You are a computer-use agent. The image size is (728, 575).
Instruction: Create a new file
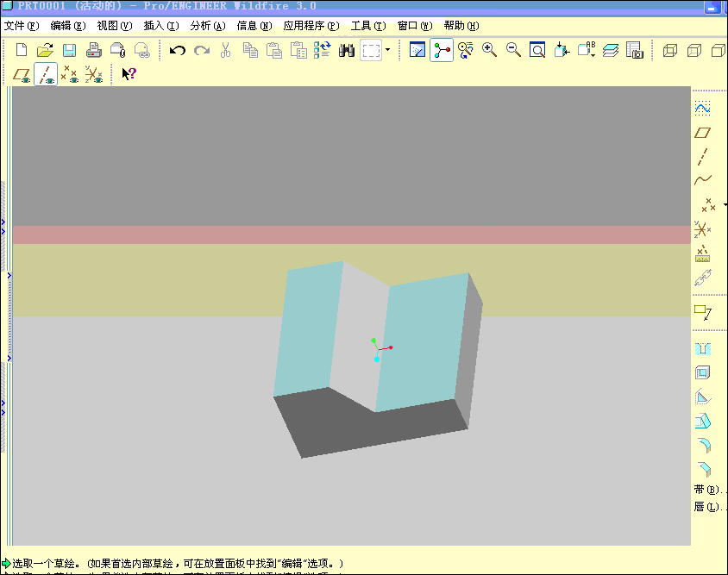[22, 50]
